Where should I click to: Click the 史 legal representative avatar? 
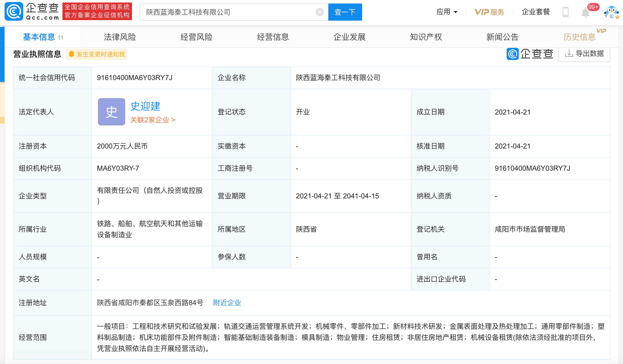(112, 112)
